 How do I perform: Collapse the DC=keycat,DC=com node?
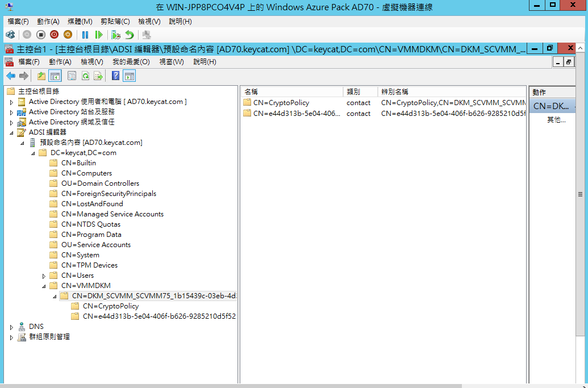[33, 153]
